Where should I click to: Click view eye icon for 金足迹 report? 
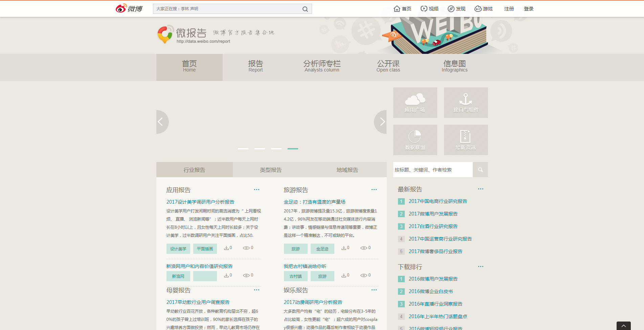click(363, 248)
